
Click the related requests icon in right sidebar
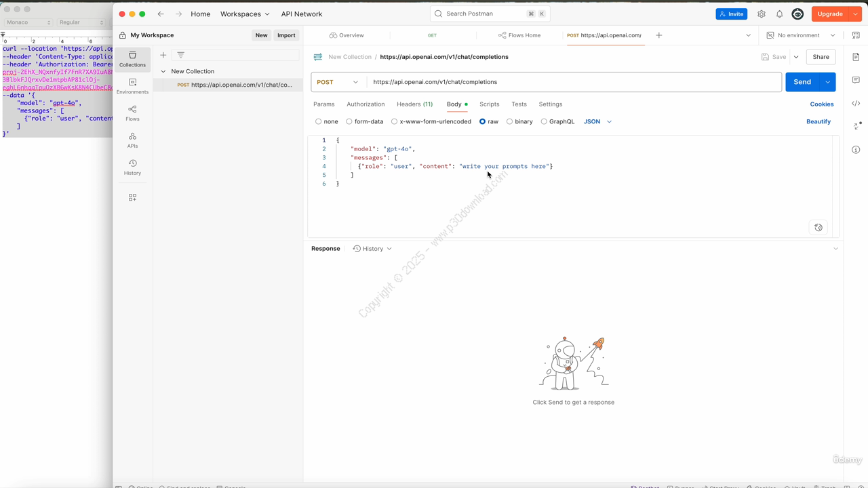pyautogui.click(x=856, y=126)
